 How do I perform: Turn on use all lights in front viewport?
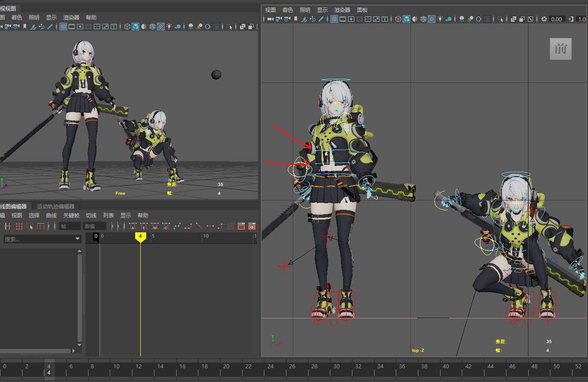click(440, 19)
